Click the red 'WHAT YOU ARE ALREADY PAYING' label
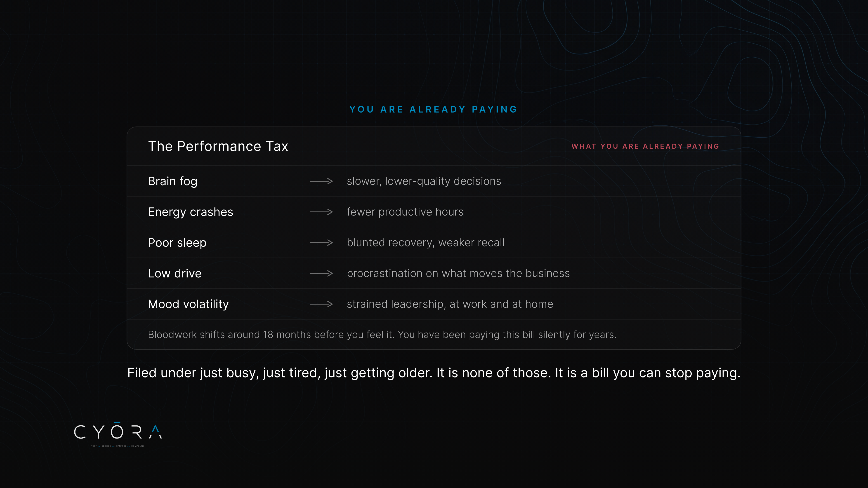The height and width of the screenshot is (488, 868). click(x=645, y=146)
